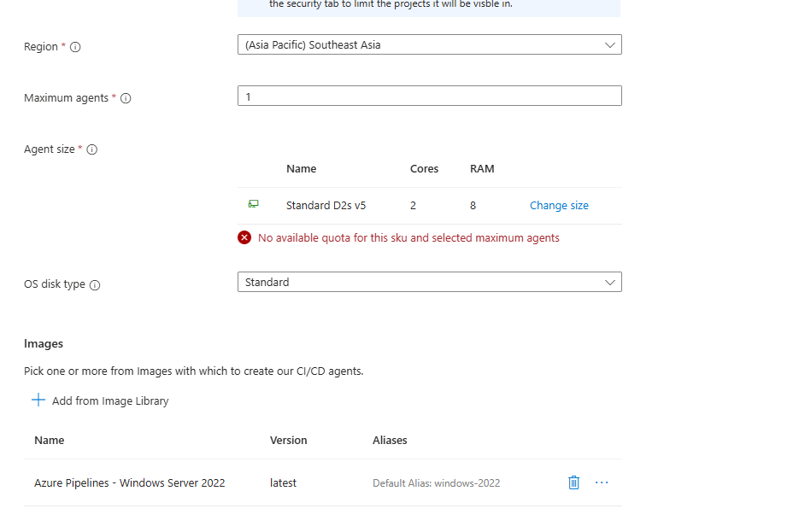Open the OS disk type dropdown
805x532 pixels.
click(x=429, y=282)
